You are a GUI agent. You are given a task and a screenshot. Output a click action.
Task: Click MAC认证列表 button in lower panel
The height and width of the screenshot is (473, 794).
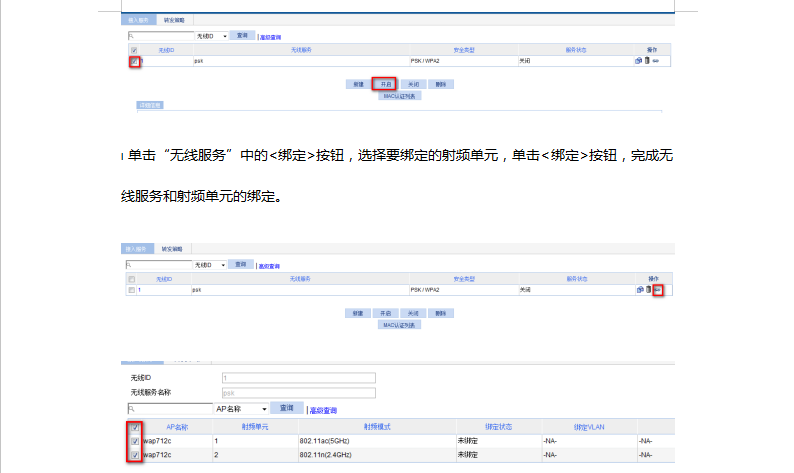coord(399,325)
